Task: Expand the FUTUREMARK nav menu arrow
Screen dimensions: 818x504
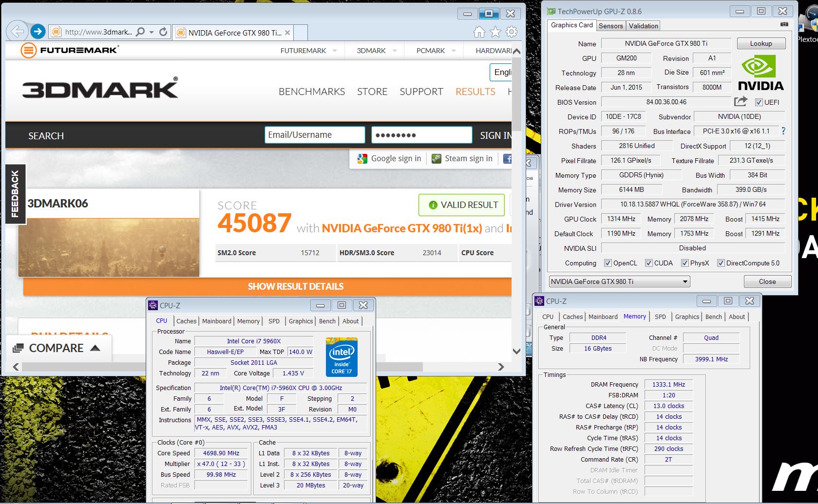Action: (335, 51)
